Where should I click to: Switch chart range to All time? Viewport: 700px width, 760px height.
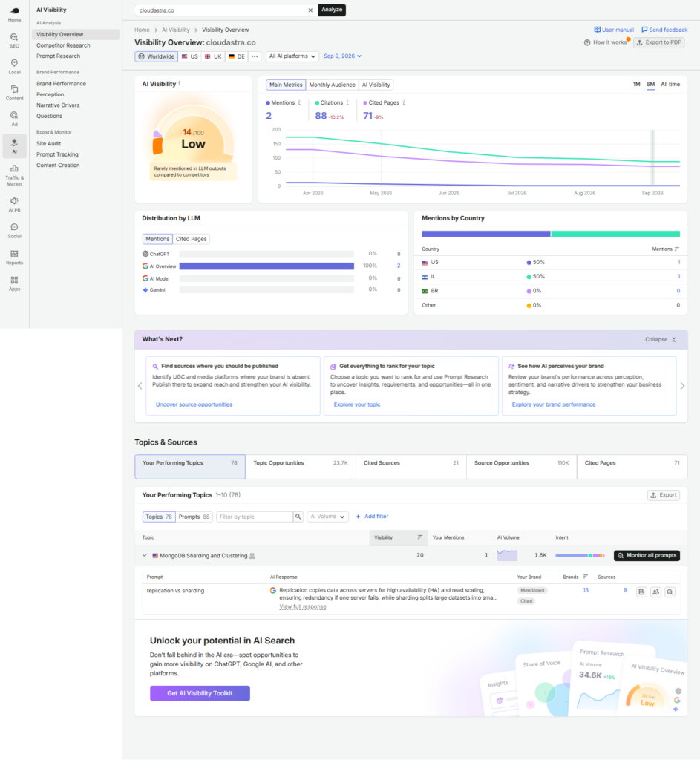tap(670, 85)
